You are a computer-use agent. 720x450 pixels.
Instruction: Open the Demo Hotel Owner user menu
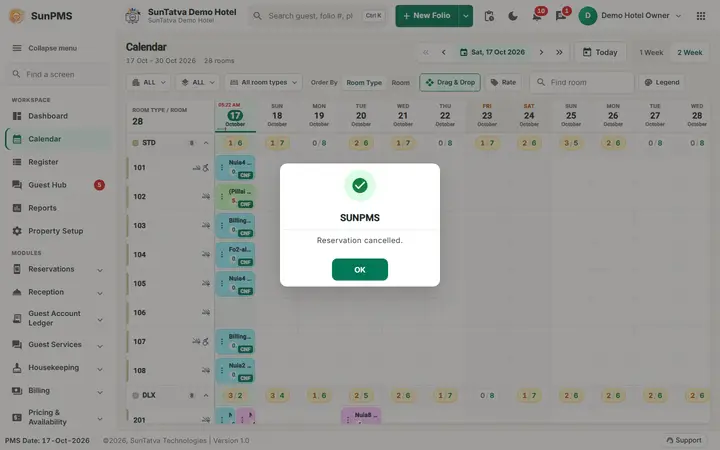pyautogui.click(x=630, y=16)
